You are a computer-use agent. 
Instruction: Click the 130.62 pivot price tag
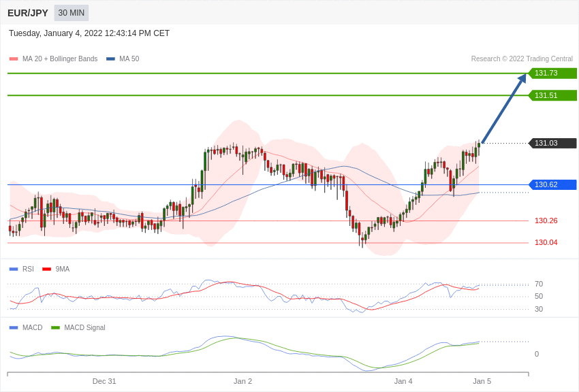(x=553, y=184)
